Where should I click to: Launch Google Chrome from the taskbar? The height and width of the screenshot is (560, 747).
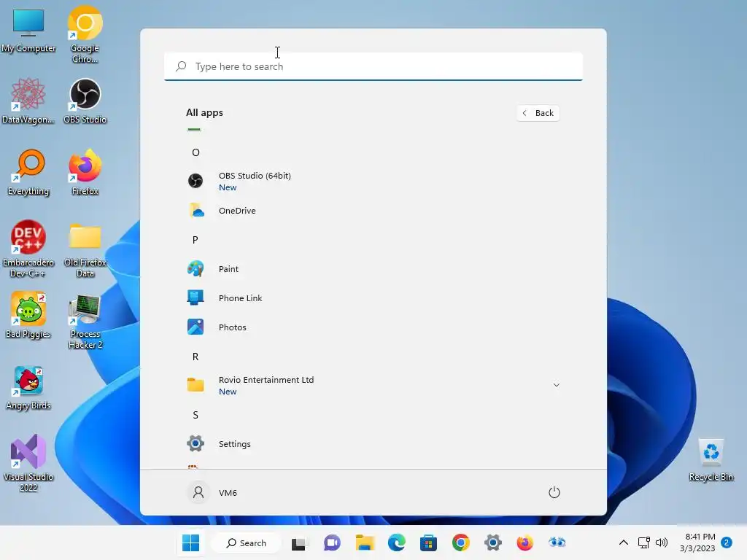(x=461, y=542)
